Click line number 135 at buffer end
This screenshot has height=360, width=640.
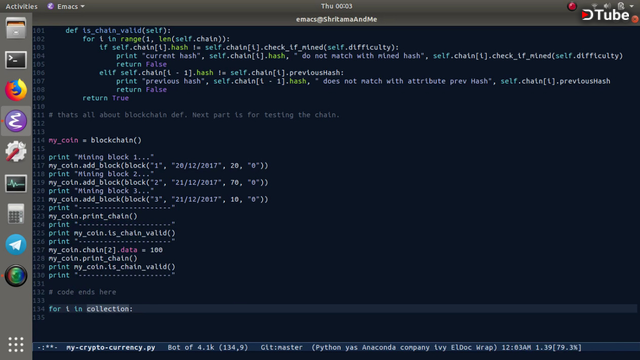coord(39,318)
